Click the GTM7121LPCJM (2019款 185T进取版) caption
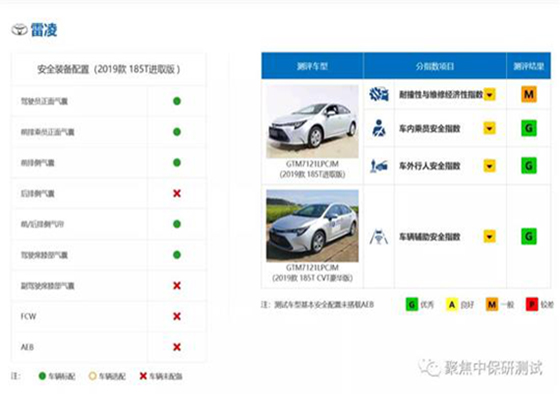This screenshot has height=394, width=560. click(x=312, y=169)
